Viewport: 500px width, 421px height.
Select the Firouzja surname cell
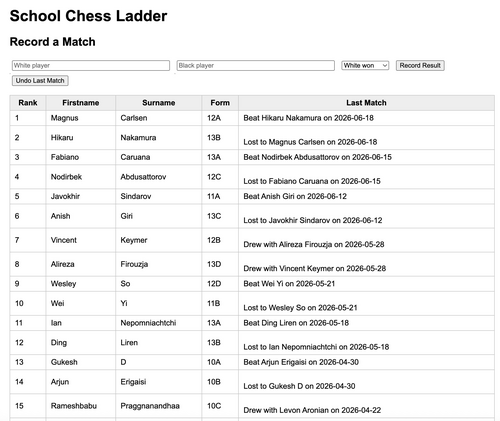click(x=159, y=264)
